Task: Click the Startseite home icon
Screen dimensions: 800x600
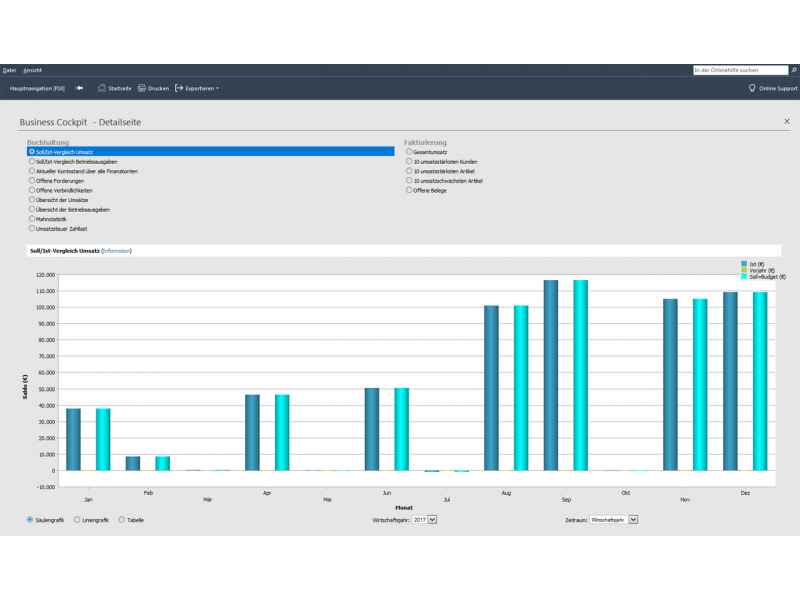Action: tap(101, 88)
